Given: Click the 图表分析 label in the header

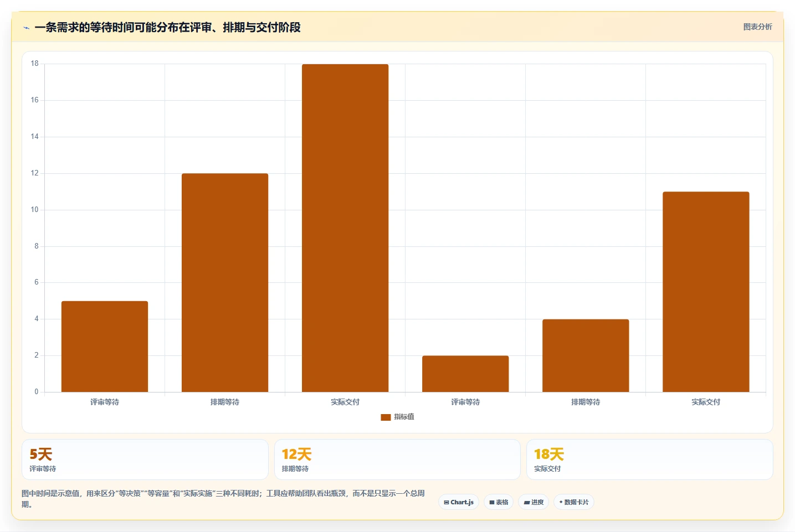Looking at the screenshot, I should [x=757, y=27].
